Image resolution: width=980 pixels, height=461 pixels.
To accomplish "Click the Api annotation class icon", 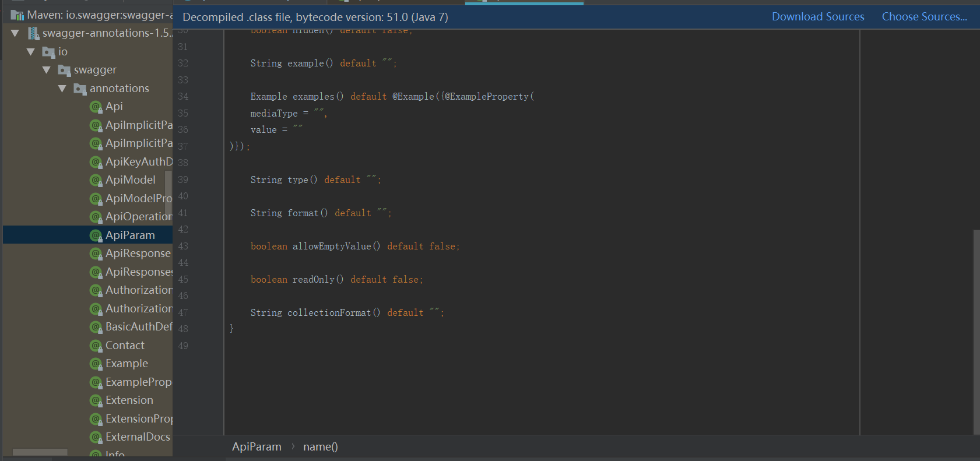I will coord(96,107).
